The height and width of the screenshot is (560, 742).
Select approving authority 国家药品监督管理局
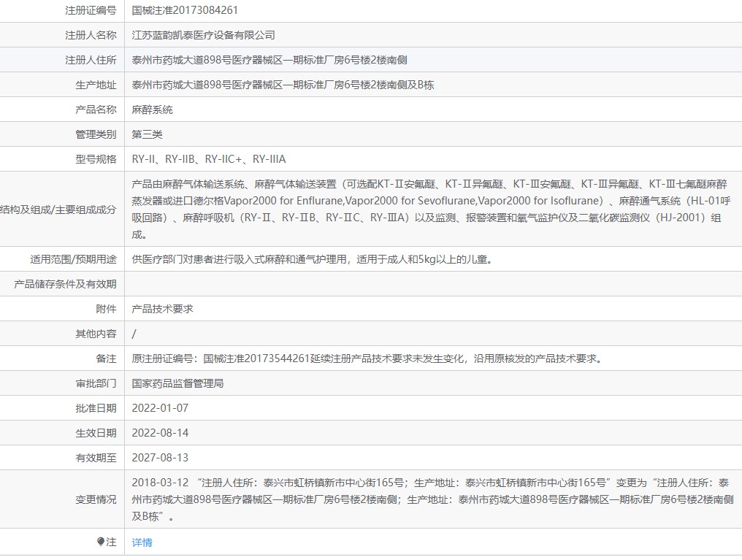[x=177, y=383]
